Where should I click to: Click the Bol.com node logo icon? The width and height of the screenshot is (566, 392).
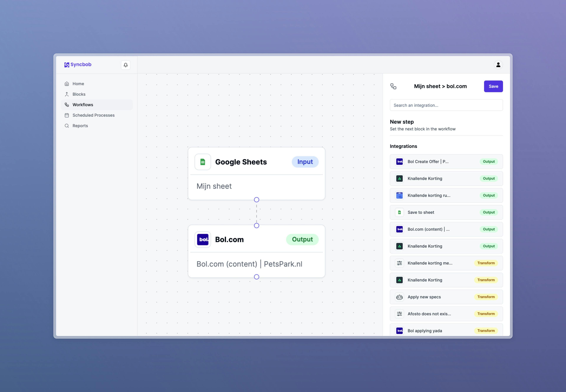(x=203, y=239)
